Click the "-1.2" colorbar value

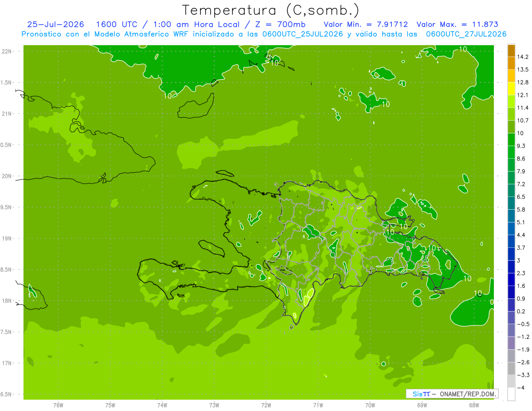tap(523, 337)
